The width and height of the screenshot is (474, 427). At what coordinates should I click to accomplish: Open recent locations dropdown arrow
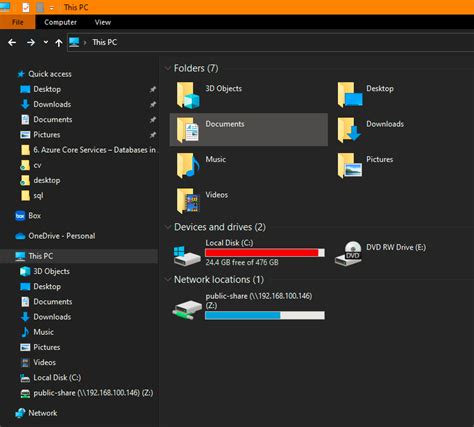(46, 42)
